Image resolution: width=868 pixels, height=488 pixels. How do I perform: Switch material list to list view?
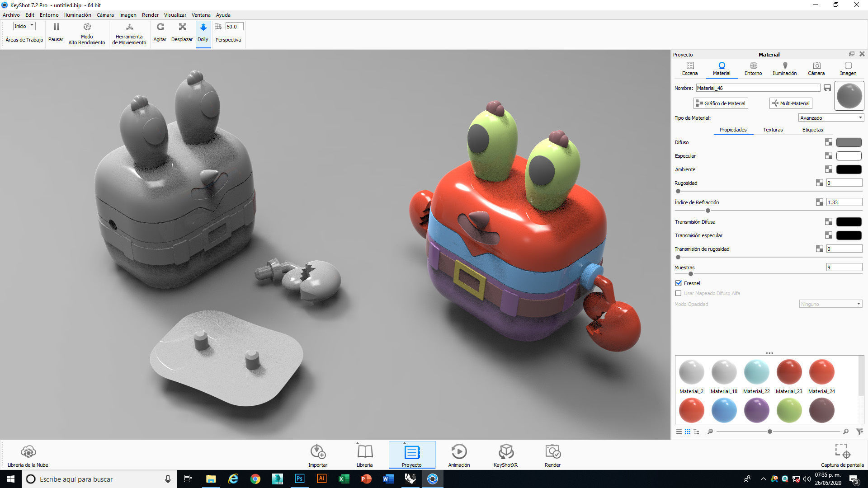pyautogui.click(x=679, y=432)
